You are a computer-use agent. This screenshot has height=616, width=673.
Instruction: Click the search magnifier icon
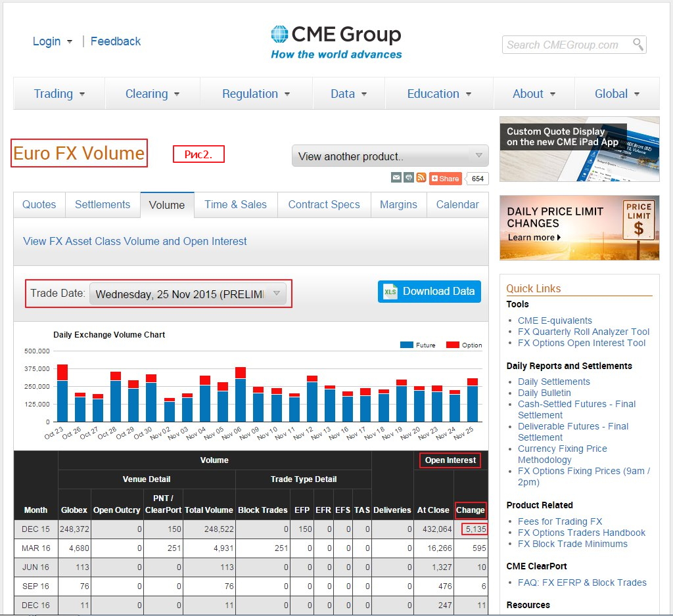pyautogui.click(x=638, y=44)
